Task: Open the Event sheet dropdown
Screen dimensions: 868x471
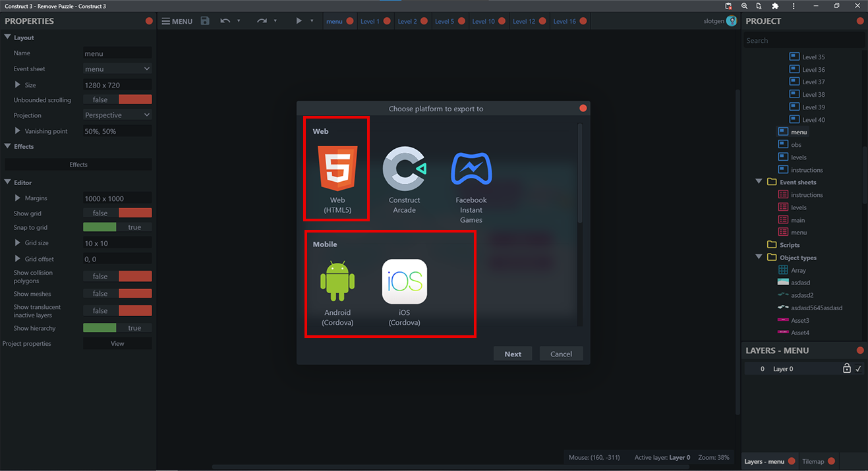Action: pos(117,69)
